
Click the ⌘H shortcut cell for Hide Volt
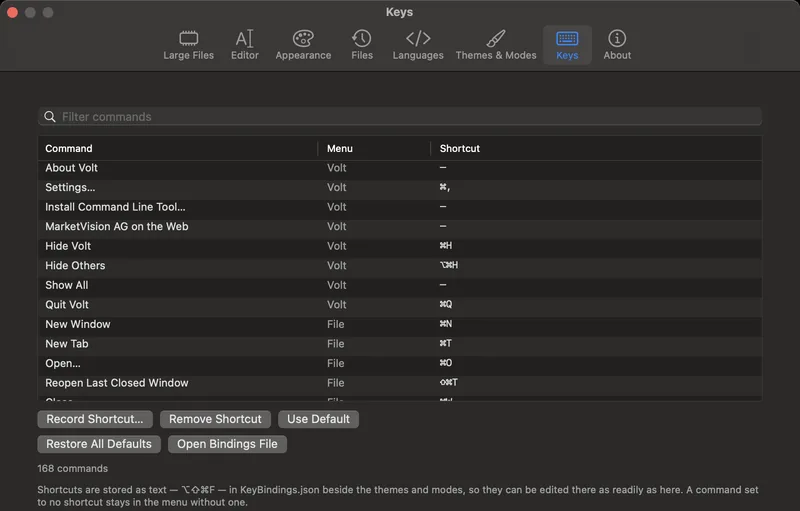[446, 246]
